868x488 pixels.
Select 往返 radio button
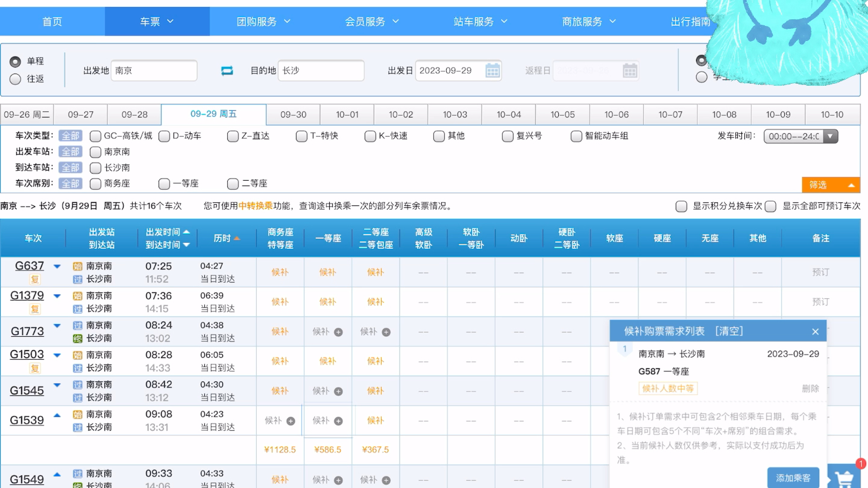[15, 79]
